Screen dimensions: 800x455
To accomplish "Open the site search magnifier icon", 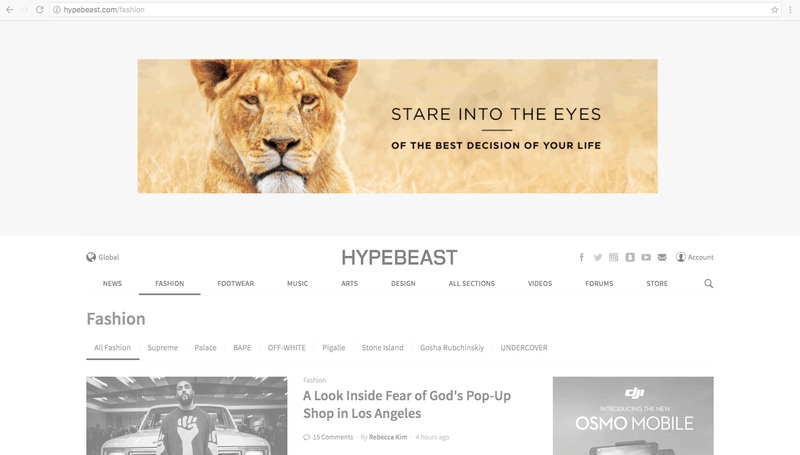I will (709, 284).
